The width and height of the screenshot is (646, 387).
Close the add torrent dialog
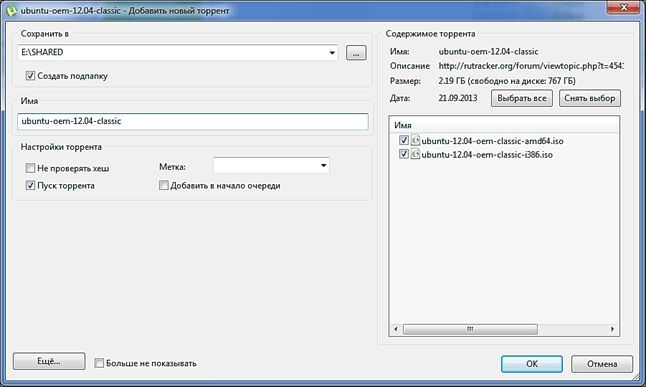click(x=624, y=7)
